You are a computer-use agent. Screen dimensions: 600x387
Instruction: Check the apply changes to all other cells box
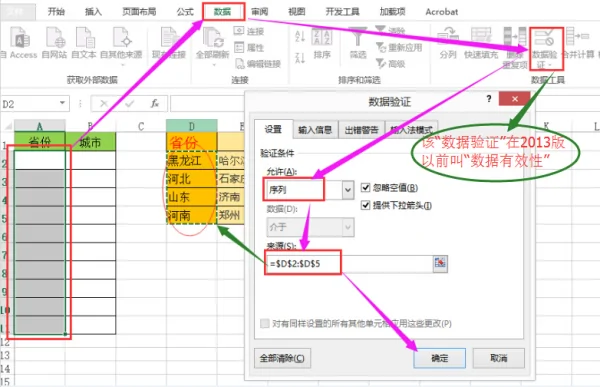click(x=264, y=323)
